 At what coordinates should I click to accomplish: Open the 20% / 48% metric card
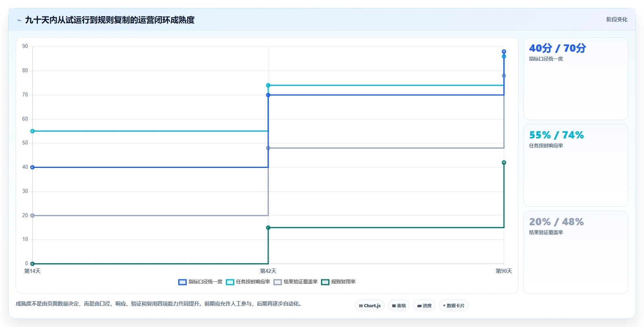click(x=576, y=252)
